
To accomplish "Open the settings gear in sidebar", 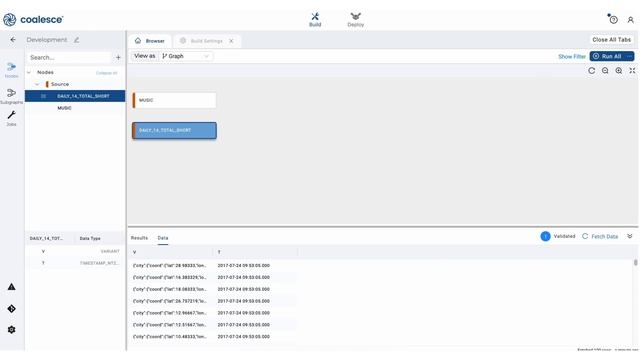I will [x=11, y=329].
